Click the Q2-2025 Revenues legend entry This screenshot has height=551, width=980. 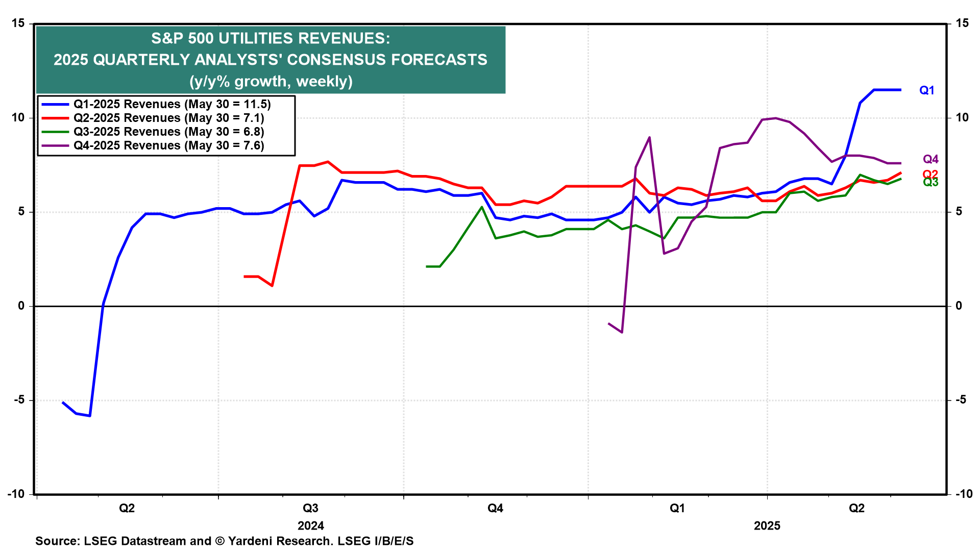168,118
